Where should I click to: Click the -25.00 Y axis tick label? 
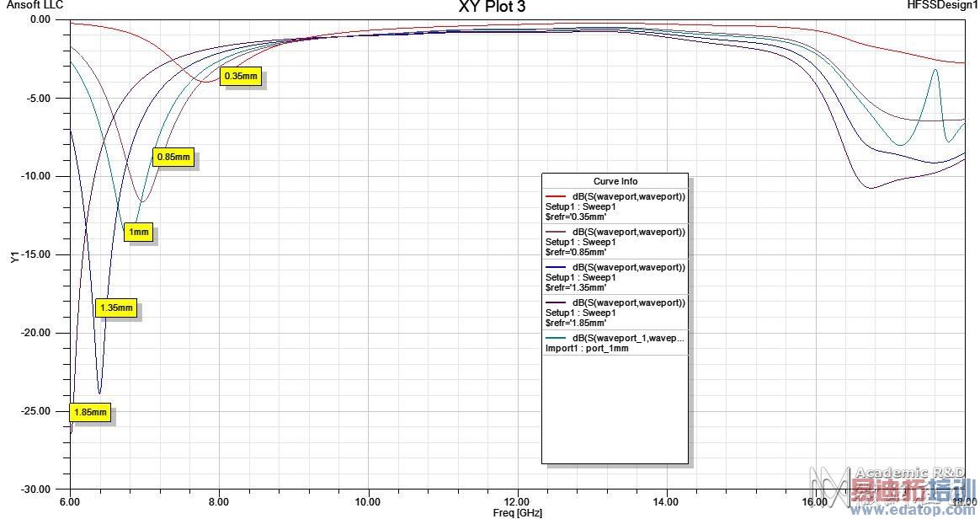tap(35, 411)
